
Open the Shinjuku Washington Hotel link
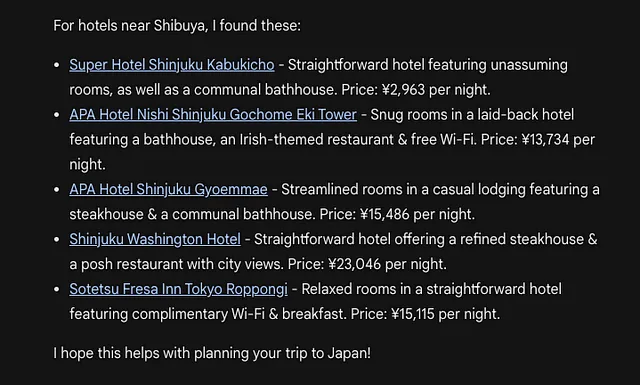(155, 239)
